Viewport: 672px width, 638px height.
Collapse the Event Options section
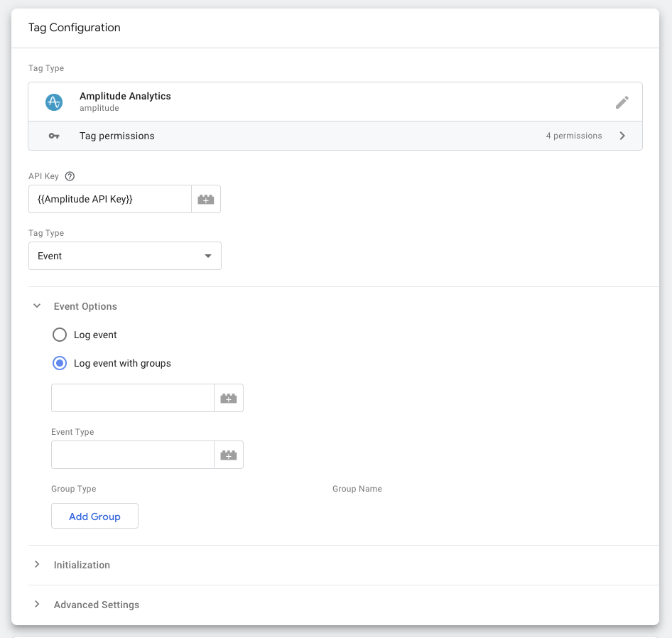click(37, 306)
